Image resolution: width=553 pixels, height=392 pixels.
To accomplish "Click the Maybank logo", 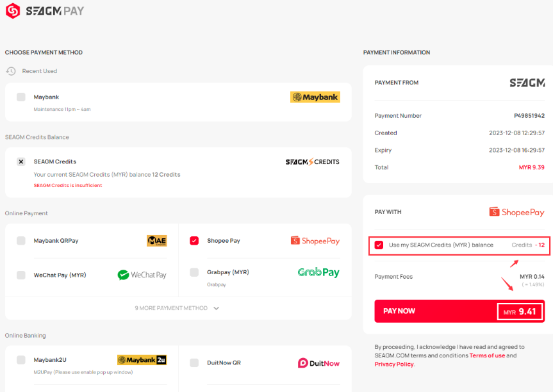I will click(x=315, y=97).
